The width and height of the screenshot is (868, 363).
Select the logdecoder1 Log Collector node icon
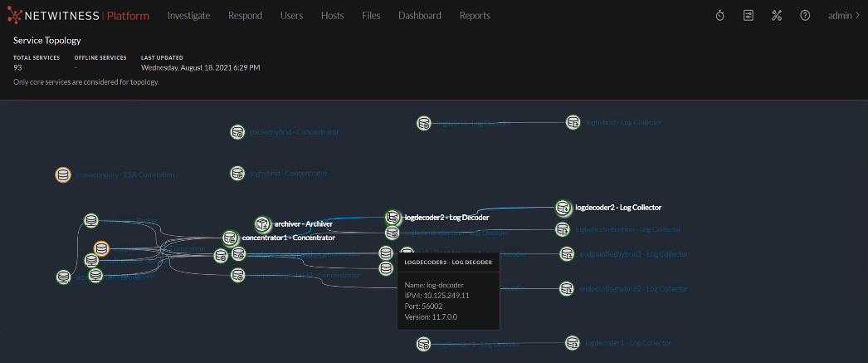pos(573,343)
